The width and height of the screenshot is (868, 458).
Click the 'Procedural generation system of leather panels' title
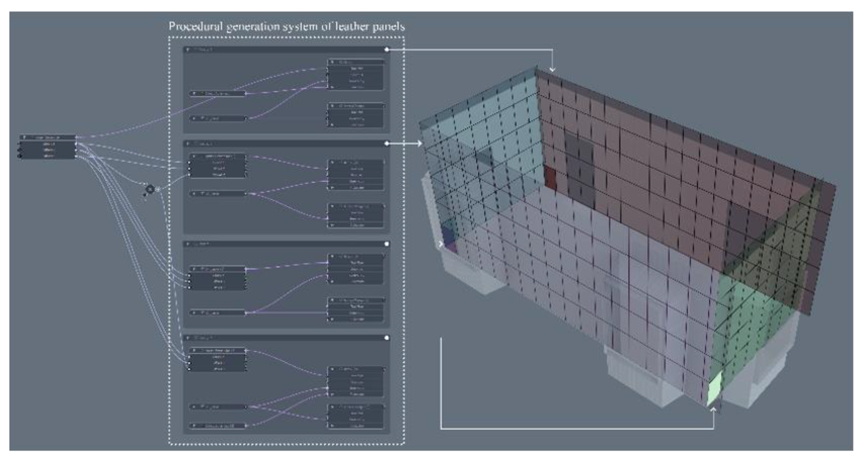[286, 27]
